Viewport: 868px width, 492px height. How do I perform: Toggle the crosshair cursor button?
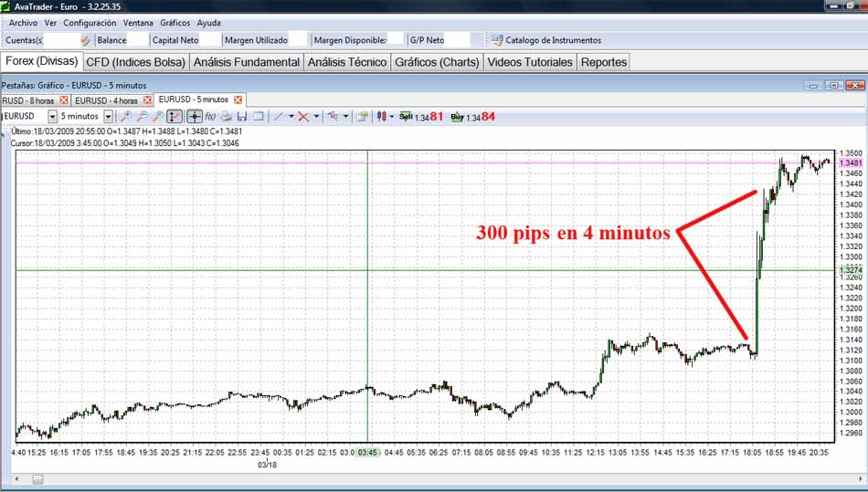(x=195, y=117)
